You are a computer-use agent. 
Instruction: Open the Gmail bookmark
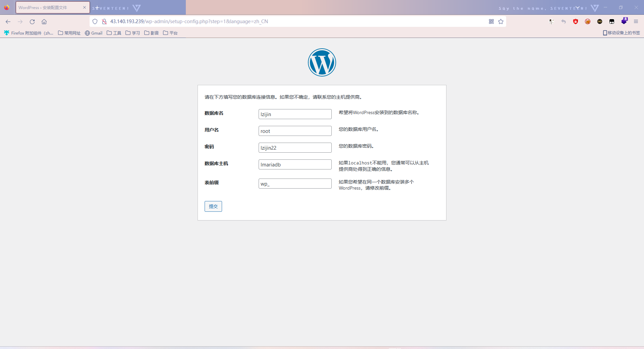[x=94, y=33]
